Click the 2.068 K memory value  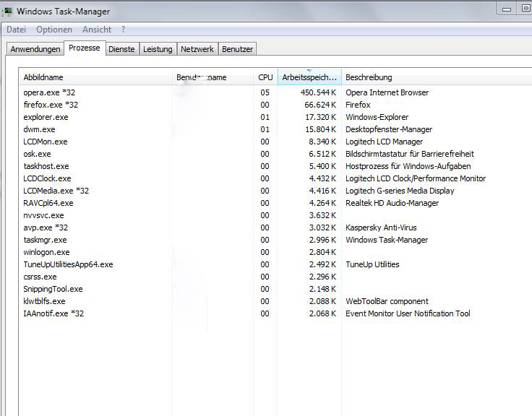[322, 313]
